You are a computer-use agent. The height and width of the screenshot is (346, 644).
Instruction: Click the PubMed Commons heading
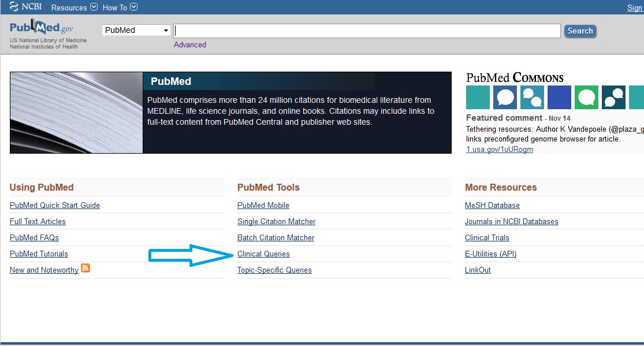click(x=515, y=77)
